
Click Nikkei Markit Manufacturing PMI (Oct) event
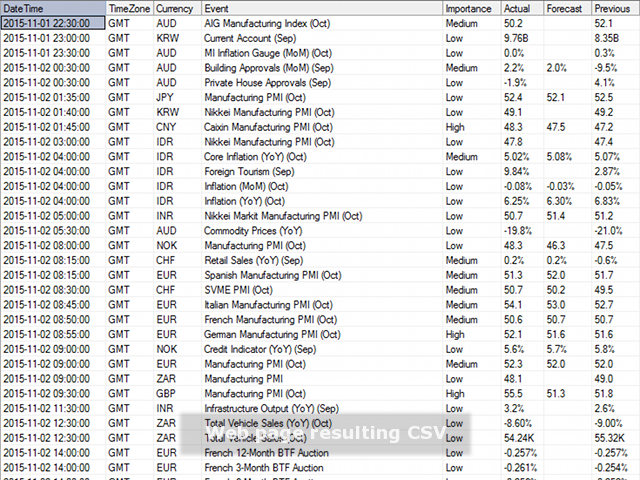(x=283, y=216)
